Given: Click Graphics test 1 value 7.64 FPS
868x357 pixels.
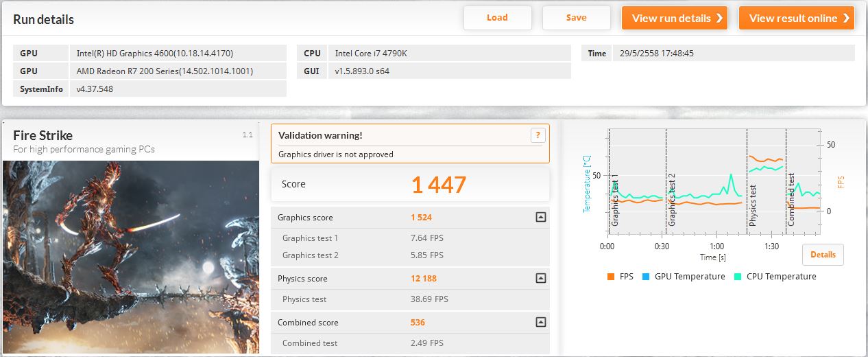Looking at the screenshot, I should point(427,238).
